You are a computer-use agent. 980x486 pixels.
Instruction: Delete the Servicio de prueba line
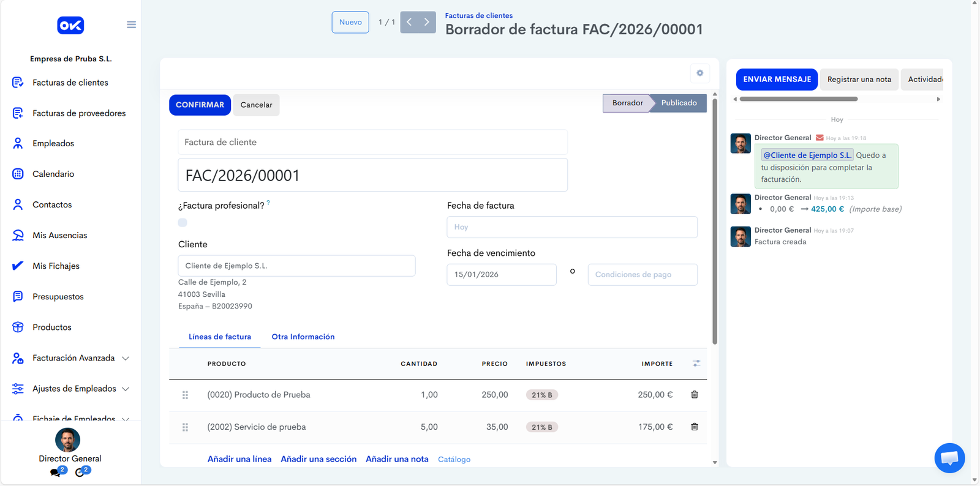click(x=694, y=427)
